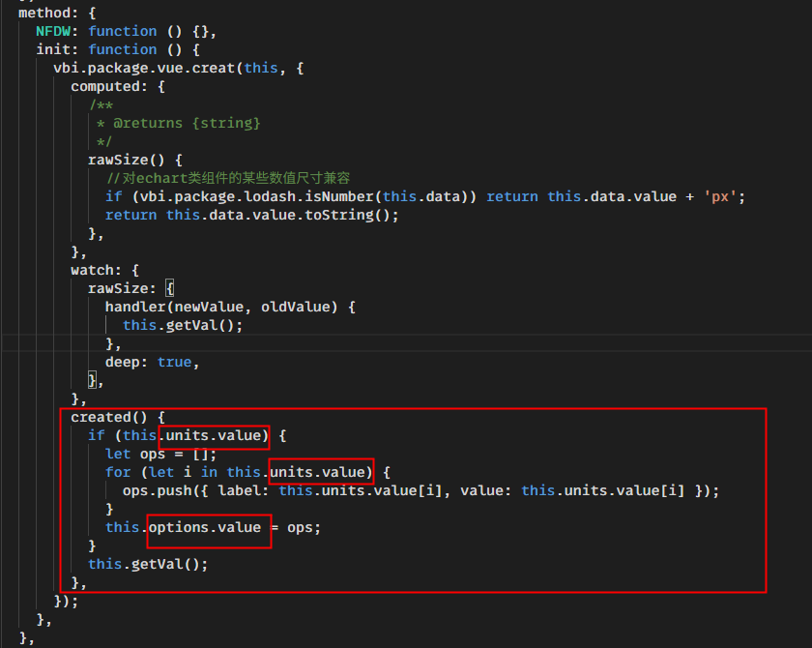Click the vbi.package.vue.creat call
Screen dimensions: 812x648
click(144, 68)
